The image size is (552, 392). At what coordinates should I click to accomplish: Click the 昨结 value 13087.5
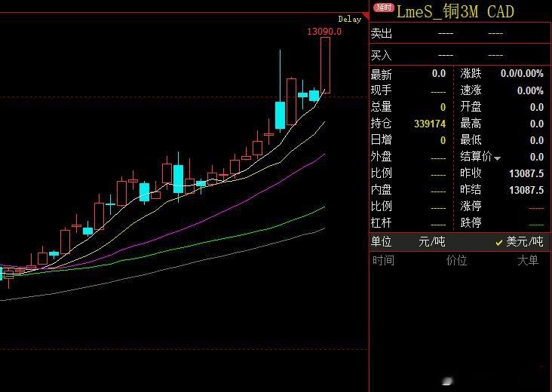[526, 190]
